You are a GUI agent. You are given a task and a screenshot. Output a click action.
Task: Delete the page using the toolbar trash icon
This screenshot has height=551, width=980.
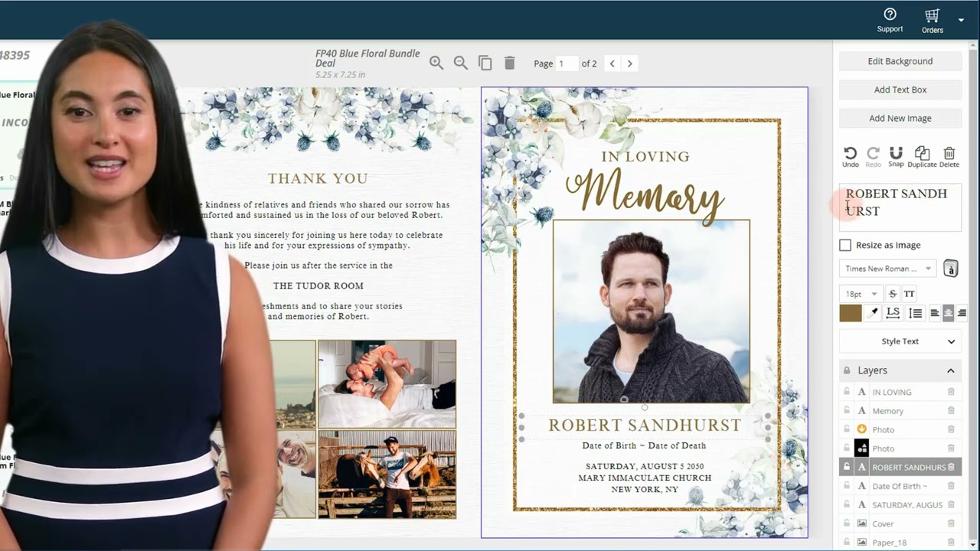[510, 63]
